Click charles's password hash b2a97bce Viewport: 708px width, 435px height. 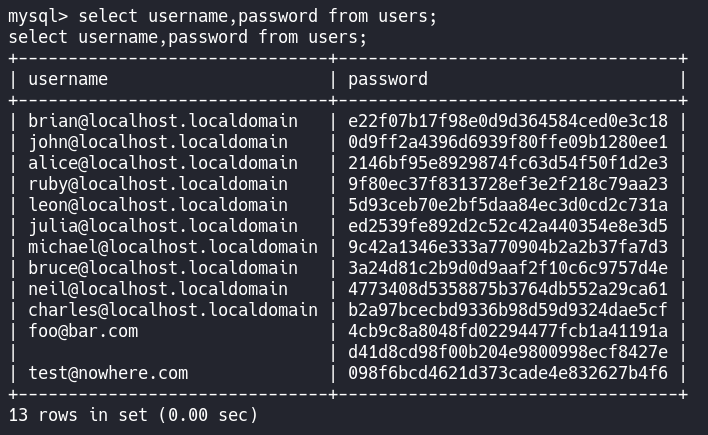tap(507, 310)
